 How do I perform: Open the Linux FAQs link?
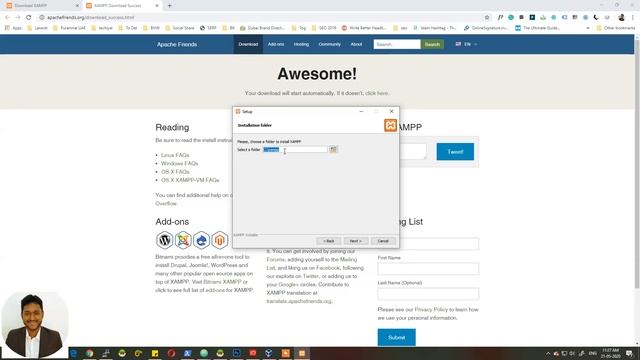[175, 155]
